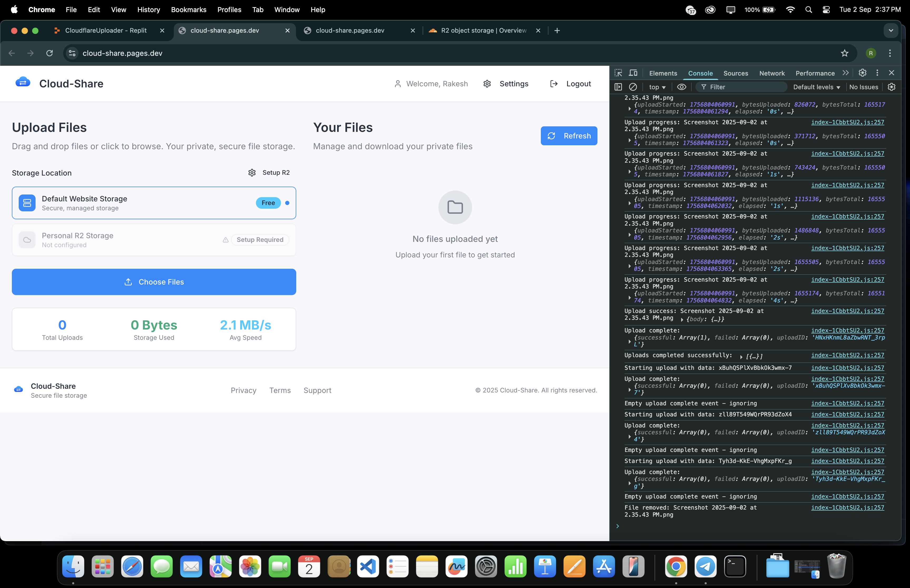Click the Personal R2 Storage cloud icon

pyautogui.click(x=27, y=240)
